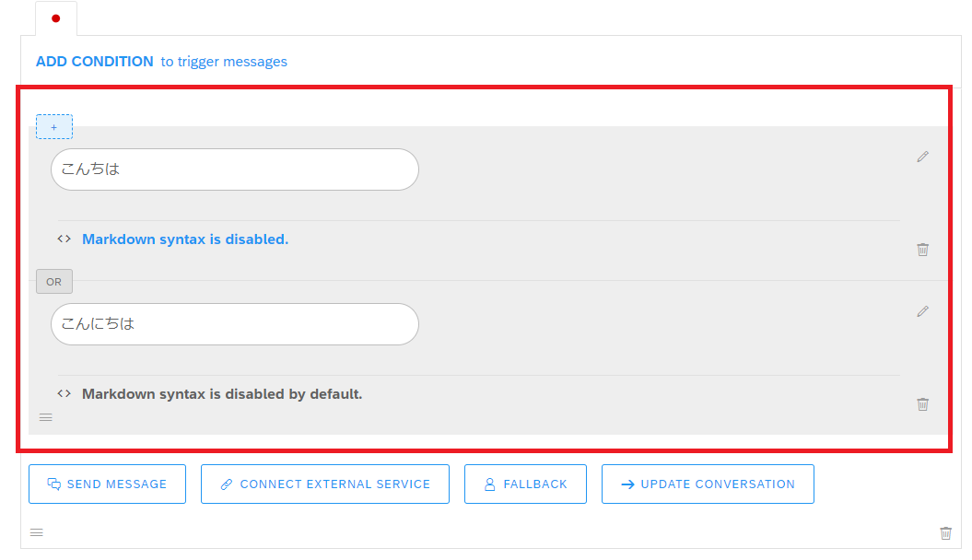Select the tab with the red dot
The height and width of the screenshot is (560, 972).
pyautogui.click(x=56, y=18)
